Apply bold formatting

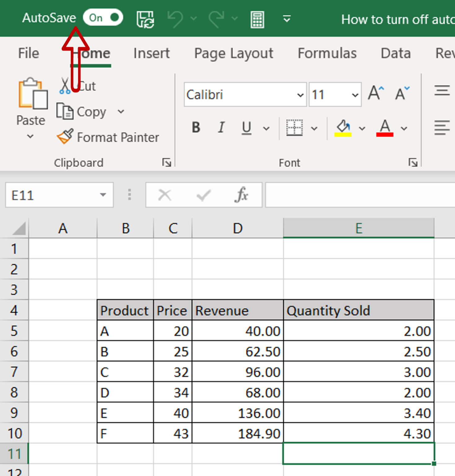[196, 127]
